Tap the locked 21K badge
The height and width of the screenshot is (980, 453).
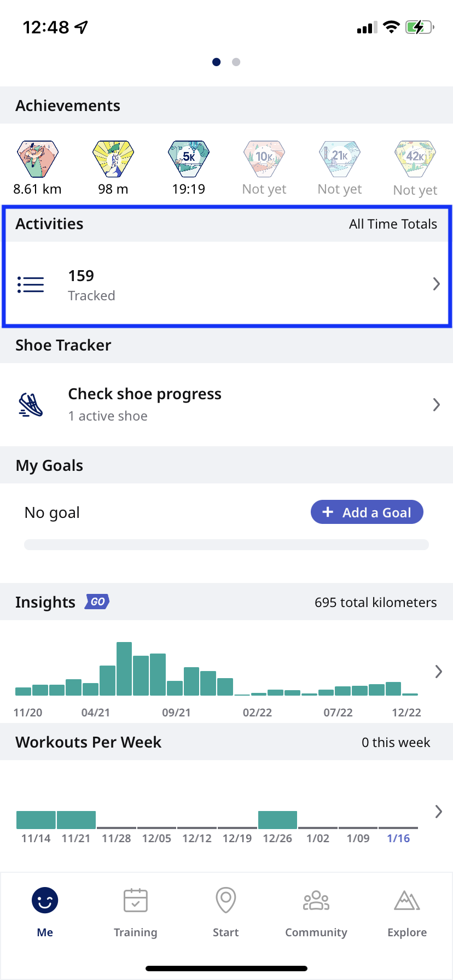(x=340, y=159)
